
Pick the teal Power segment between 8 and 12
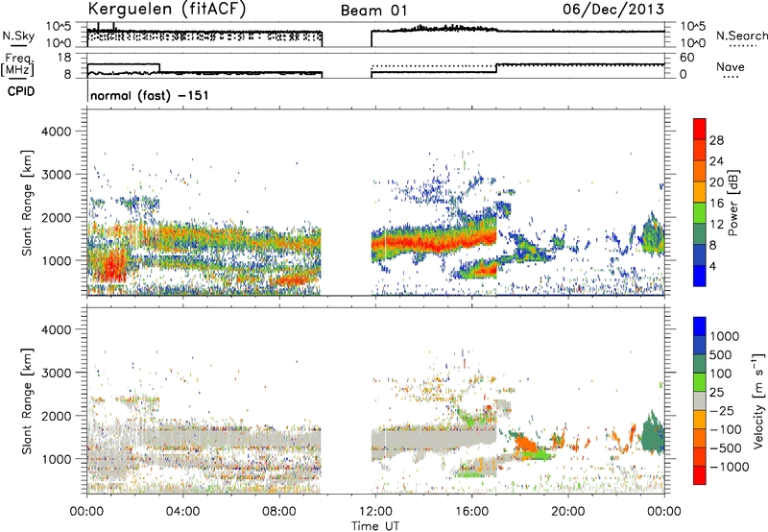(700, 234)
